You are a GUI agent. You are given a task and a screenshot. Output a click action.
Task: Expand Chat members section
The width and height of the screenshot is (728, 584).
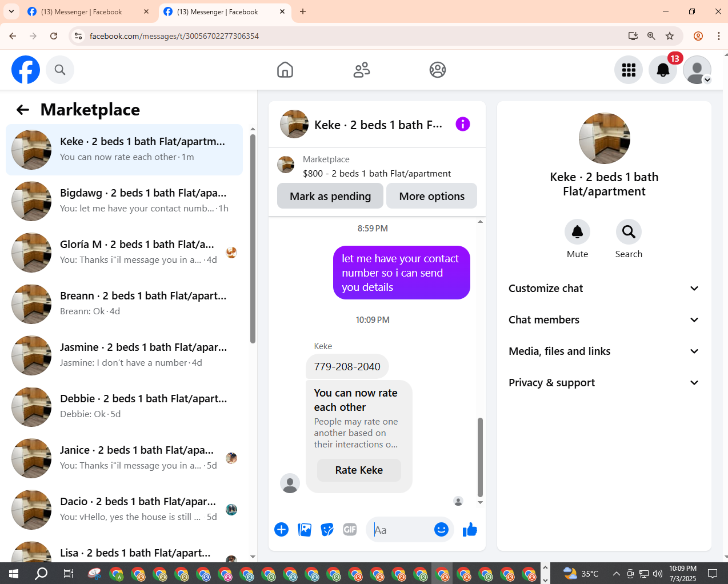coord(604,320)
